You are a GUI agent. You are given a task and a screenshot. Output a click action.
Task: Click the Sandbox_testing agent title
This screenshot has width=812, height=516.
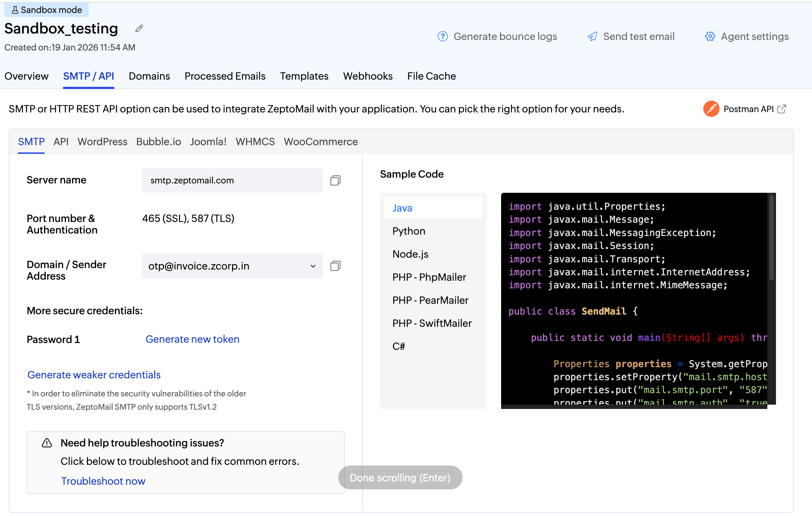(x=61, y=28)
